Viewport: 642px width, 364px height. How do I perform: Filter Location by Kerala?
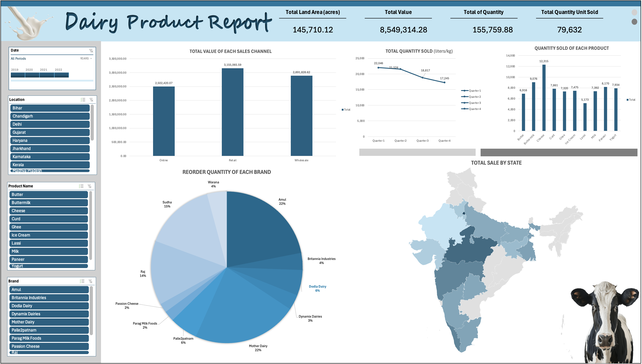click(x=50, y=165)
